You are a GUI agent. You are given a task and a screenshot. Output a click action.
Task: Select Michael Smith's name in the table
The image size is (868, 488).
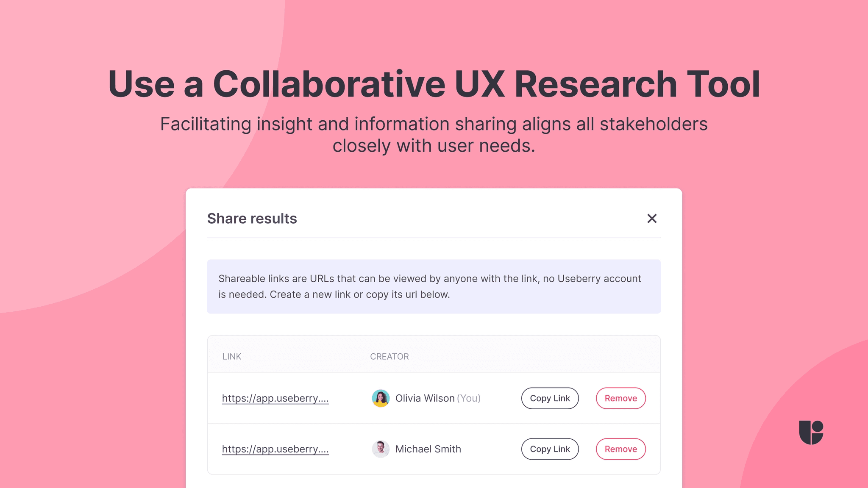[x=428, y=449]
